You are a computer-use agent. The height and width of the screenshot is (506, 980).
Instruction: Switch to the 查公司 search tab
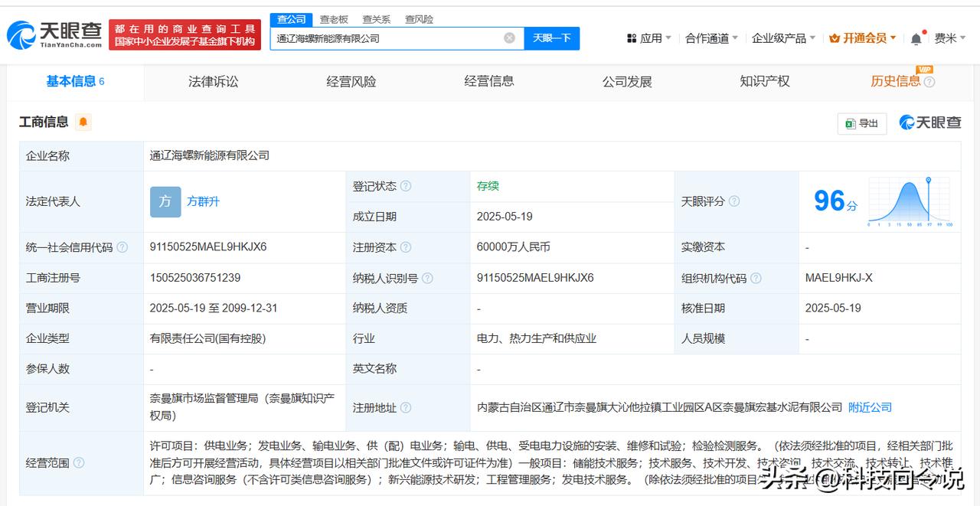click(x=292, y=19)
